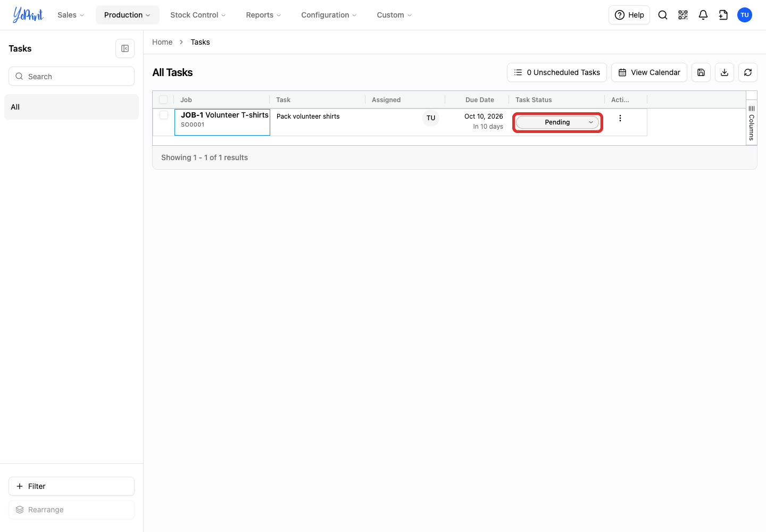
Task: Expand the Custom menu
Action: 394,15
